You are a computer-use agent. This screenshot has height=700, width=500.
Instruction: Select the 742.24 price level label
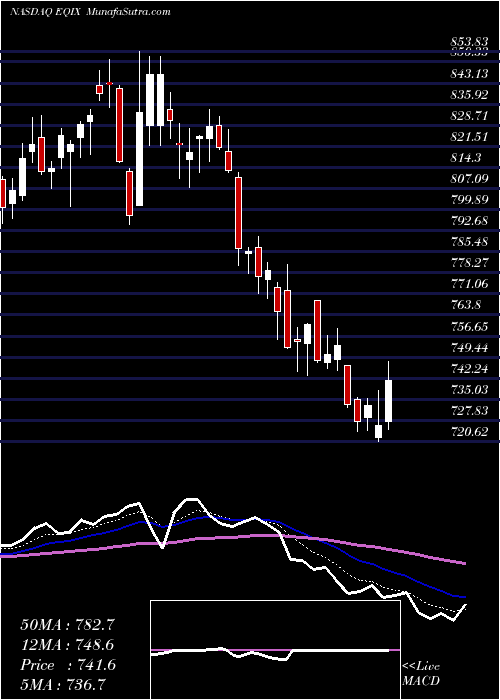[469, 368]
